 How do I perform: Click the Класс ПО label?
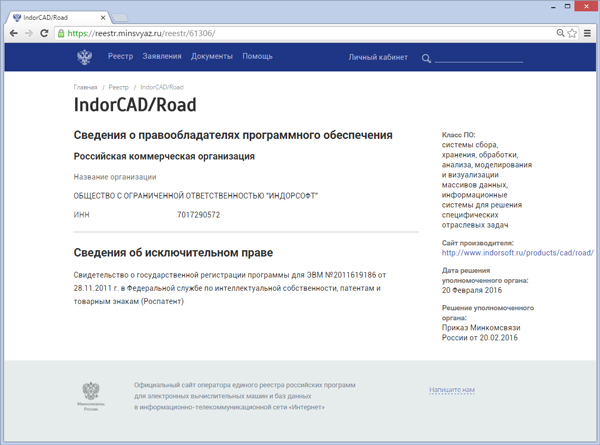[458, 135]
